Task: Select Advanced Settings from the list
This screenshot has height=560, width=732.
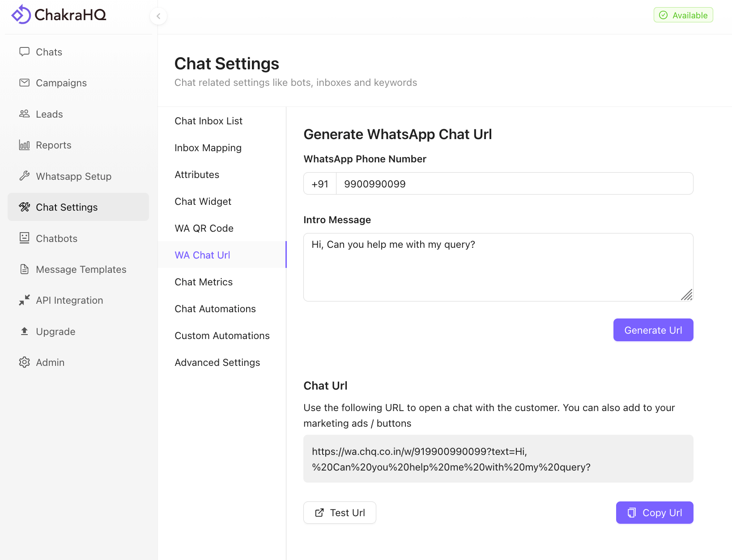Action: pos(217,362)
